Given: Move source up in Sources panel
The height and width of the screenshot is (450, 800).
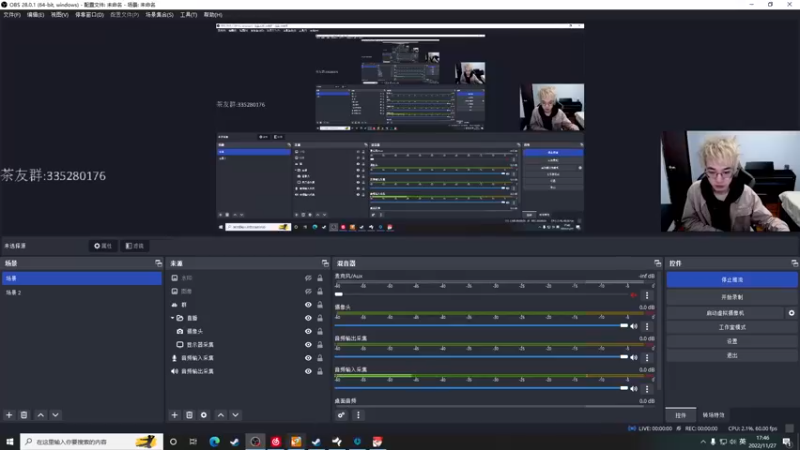Looking at the screenshot, I should pos(221,415).
